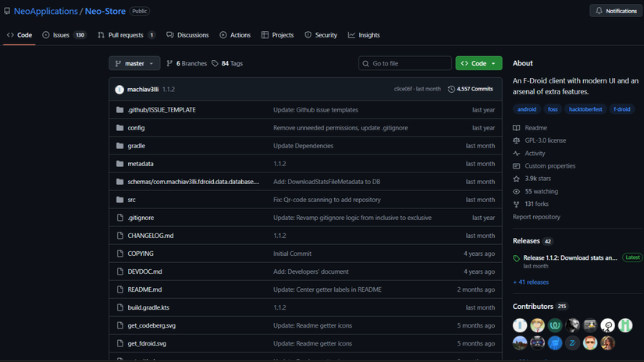Open the repository icon beside NeoApplications

coord(7,11)
